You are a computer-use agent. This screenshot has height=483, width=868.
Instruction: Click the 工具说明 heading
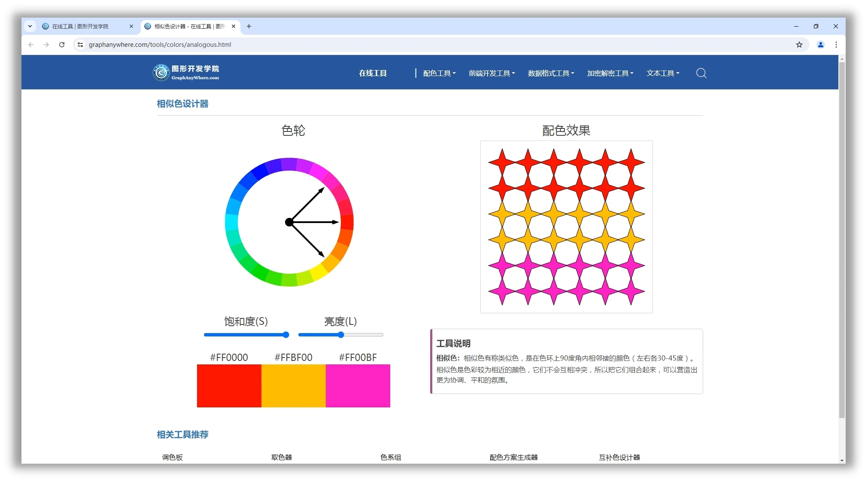(453, 343)
